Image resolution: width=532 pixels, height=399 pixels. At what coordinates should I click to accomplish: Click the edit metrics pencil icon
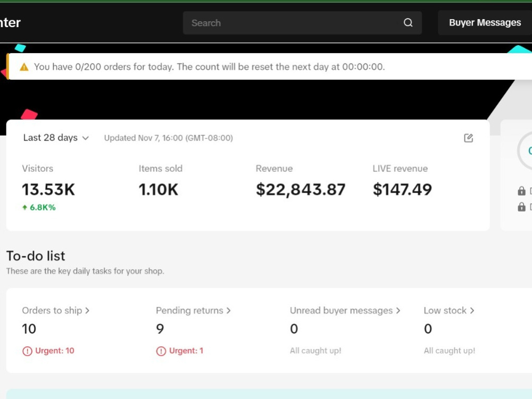tap(468, 138)
